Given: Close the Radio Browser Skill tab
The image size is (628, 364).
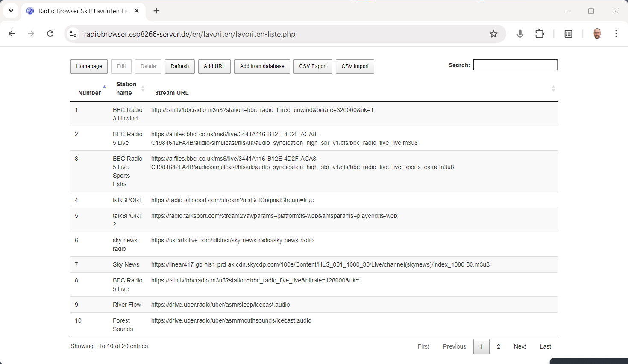Looking at the screenshot, I should coord(137,11).
